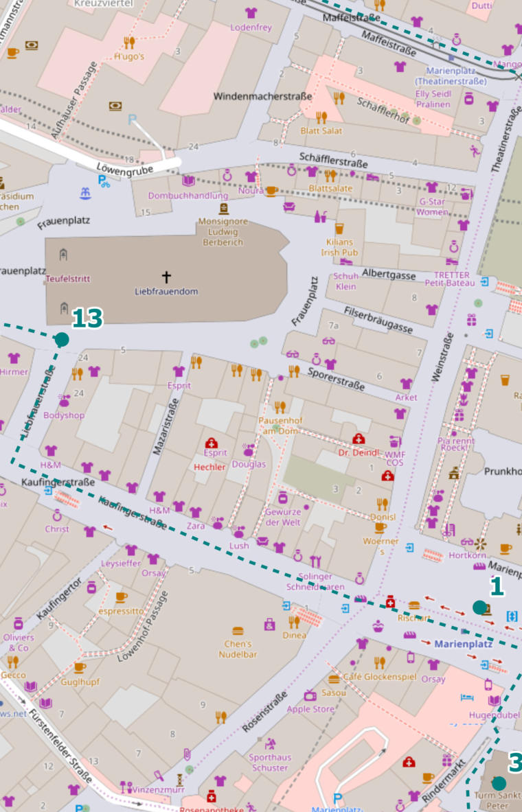This screenshot has height=812, width=522.
Task: Select the Apple Store icon
Action: click(x=310, y=695)
